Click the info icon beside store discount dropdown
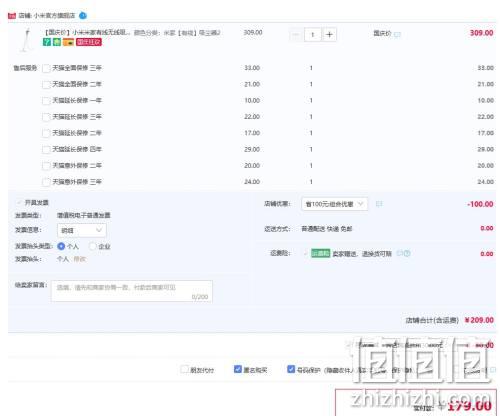The width and height of the screenshot is (500, 416). (379, 204)
